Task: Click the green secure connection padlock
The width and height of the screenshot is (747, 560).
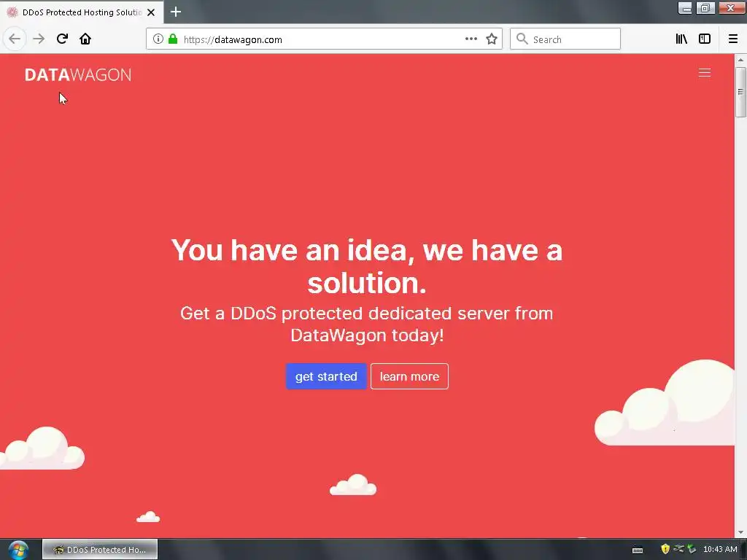Action: tap(173, 39)
